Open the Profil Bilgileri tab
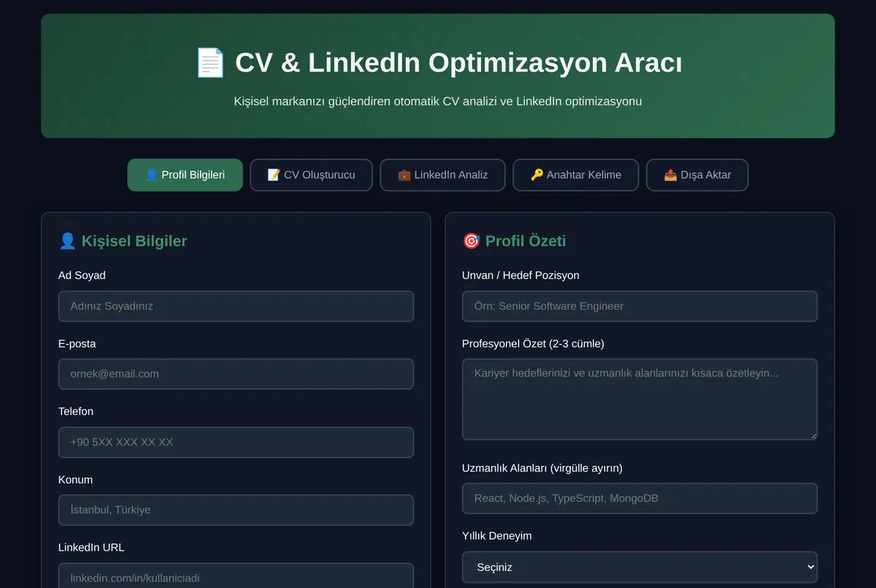 coord(185,175)
